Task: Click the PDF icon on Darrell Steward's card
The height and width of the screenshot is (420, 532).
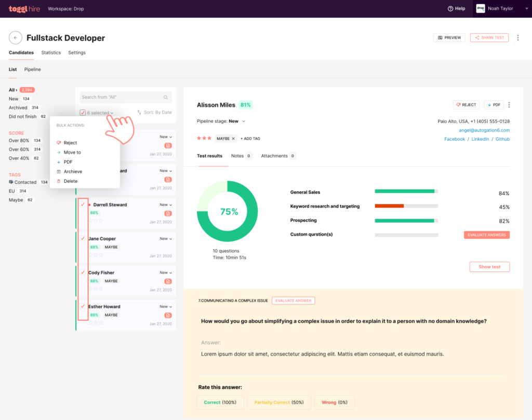Action: pos(168,213)
